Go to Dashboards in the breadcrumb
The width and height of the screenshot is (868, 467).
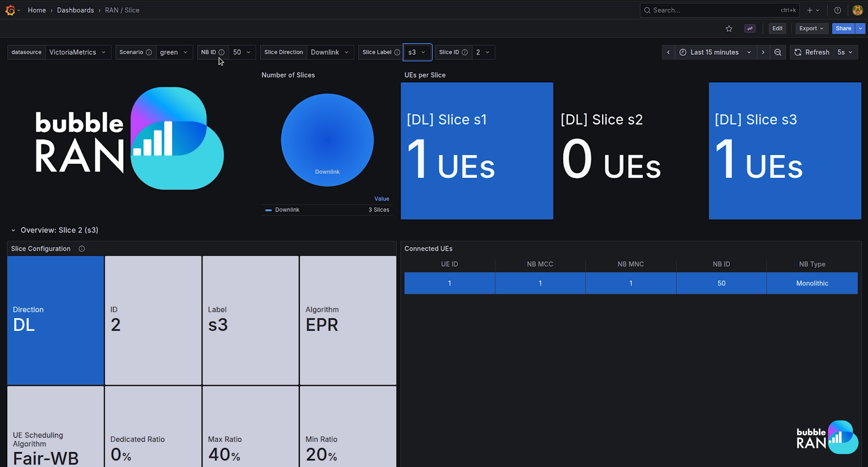(x=75, y=10)
